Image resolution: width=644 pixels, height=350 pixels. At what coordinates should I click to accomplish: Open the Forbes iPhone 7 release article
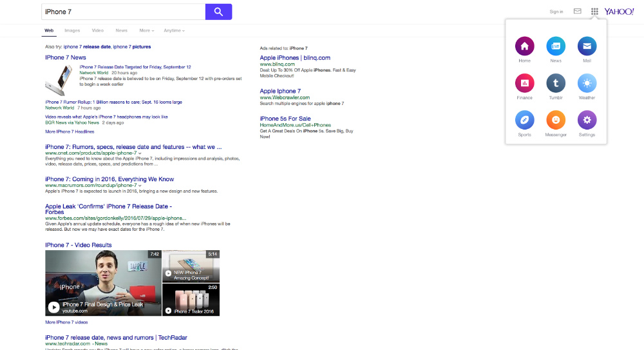108,206
